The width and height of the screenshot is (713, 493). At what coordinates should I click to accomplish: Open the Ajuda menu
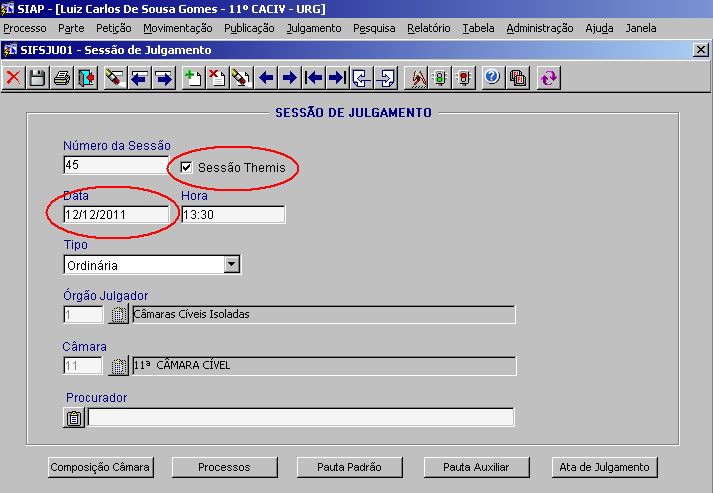(599, 28)
